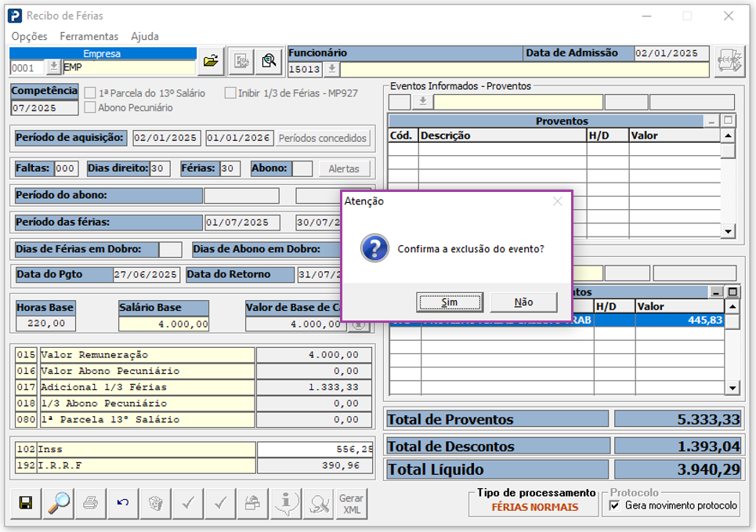
Task: Click the Gerar XML button
Action: pyautogui.click(x=351, y=503)
